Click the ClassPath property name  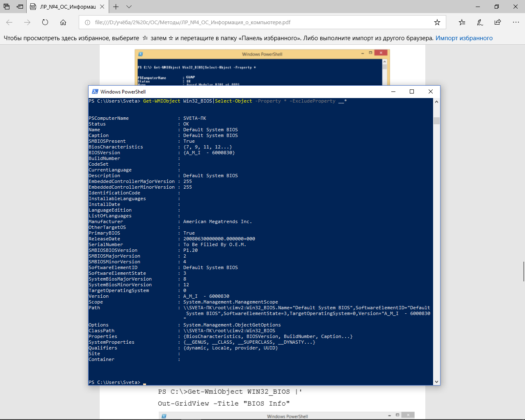pyautogui.click(x=101, y=331)
